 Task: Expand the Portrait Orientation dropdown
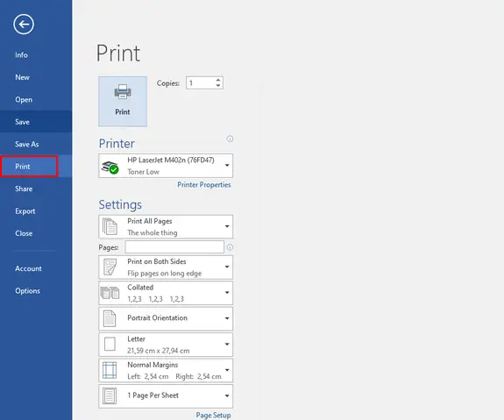tap(166, 318)
